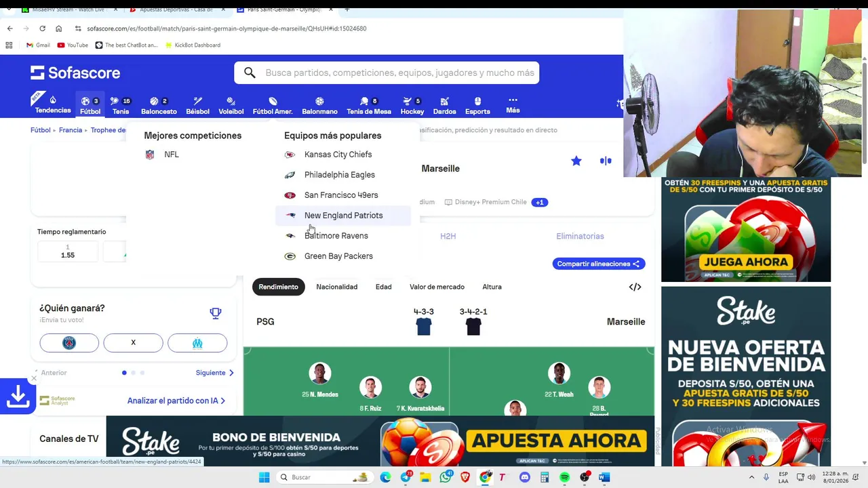This screenshot has width=868, height=488.
Task: Vote X for a draw
Action: 133,343
